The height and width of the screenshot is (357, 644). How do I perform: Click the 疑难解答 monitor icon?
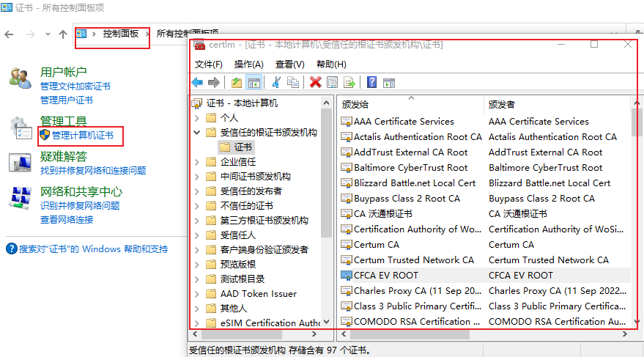pos(20,163)
